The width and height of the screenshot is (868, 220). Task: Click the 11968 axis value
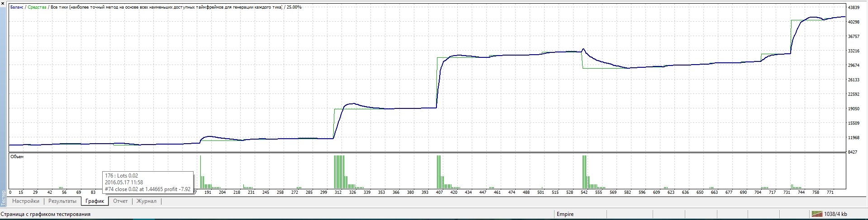click(854, 138)
